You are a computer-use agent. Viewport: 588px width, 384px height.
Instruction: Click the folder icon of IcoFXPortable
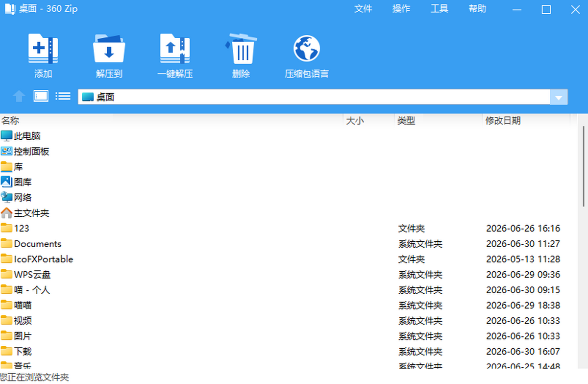click(x=6, y=259)
